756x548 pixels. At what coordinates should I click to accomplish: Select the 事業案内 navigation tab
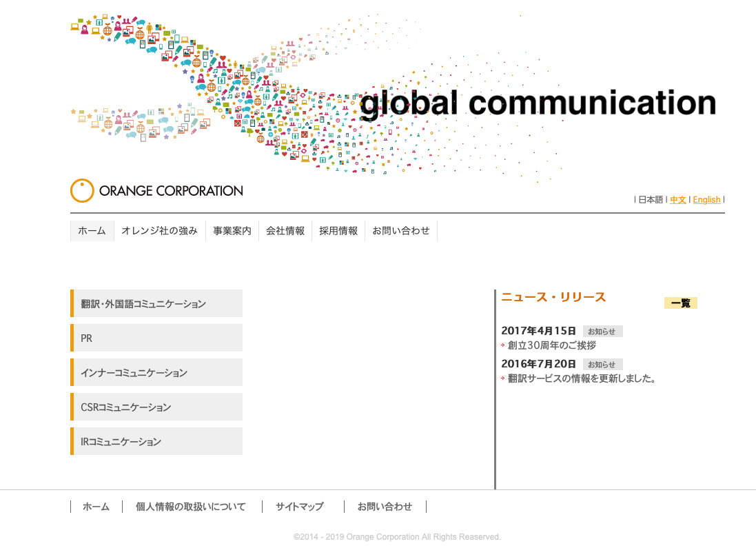pyautogui.click(x=232, y=231)
